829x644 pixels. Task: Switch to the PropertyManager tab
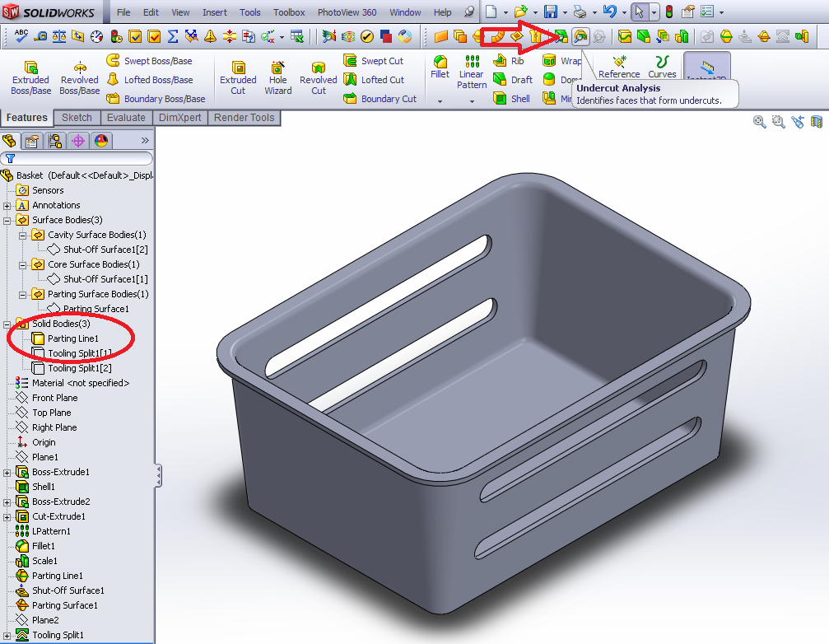coord(32,141)
